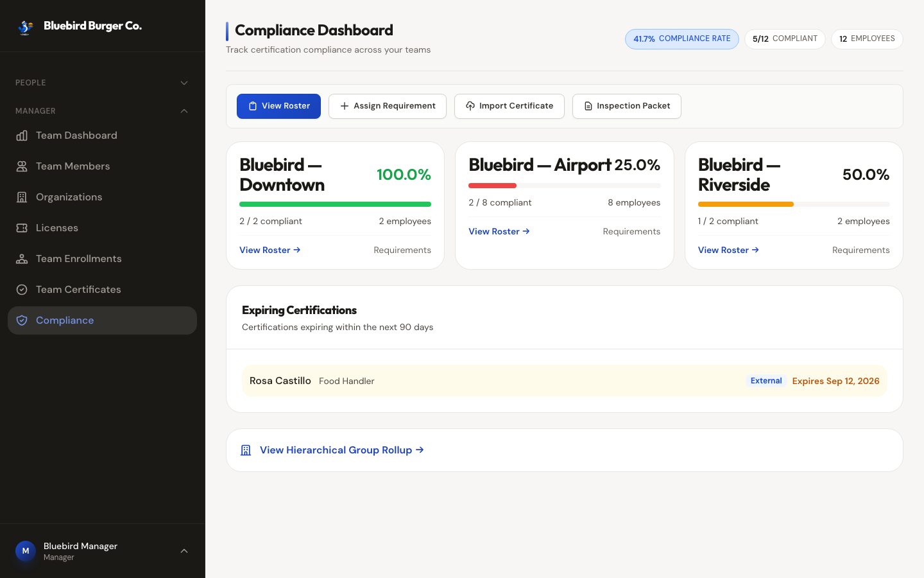Screen dimensions: 924x578
Task: Click the Import Certificate button
Action: tap(509, 106)
